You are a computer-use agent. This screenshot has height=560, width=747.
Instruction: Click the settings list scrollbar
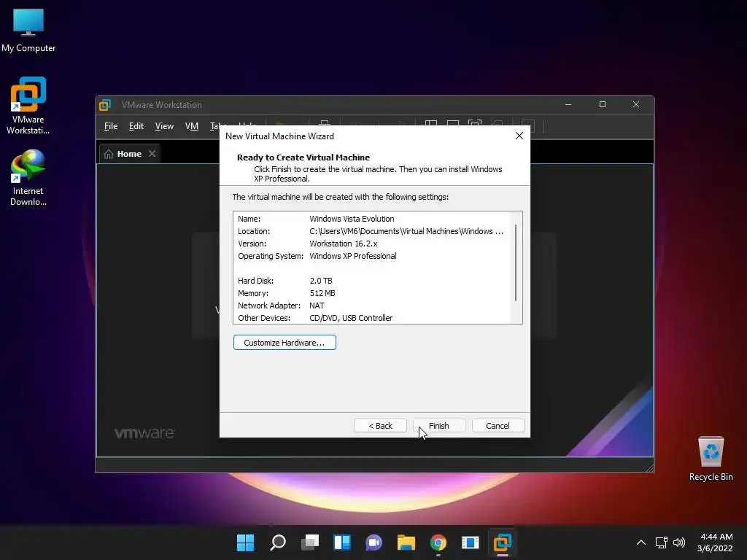point(516,262)
